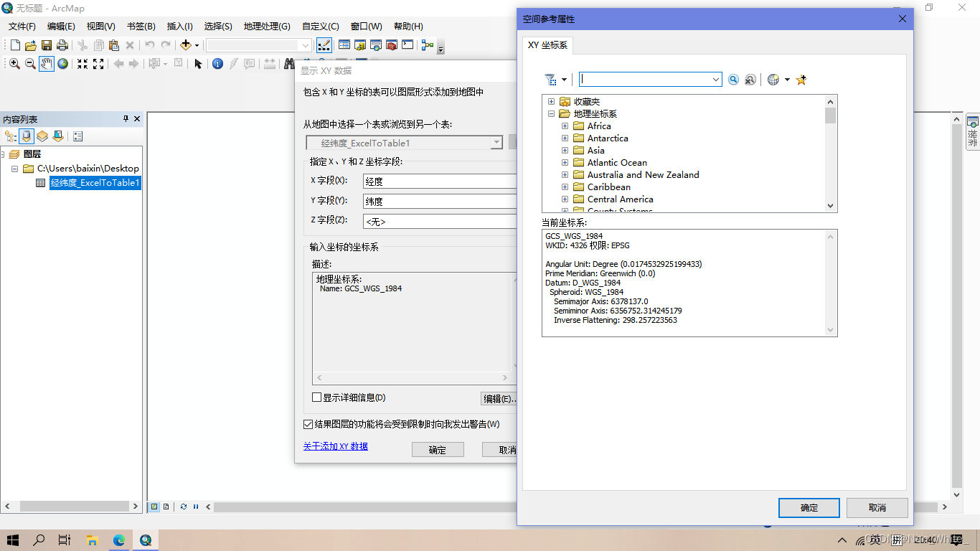Open the Editor toolbar icon
Image resolution: width=980 pixels, height=551 pixels.
click(324, 45)
